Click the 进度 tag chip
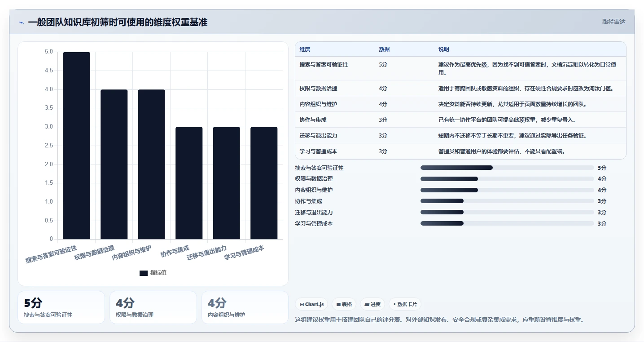The image size is (644, 342). coord(372,304)
